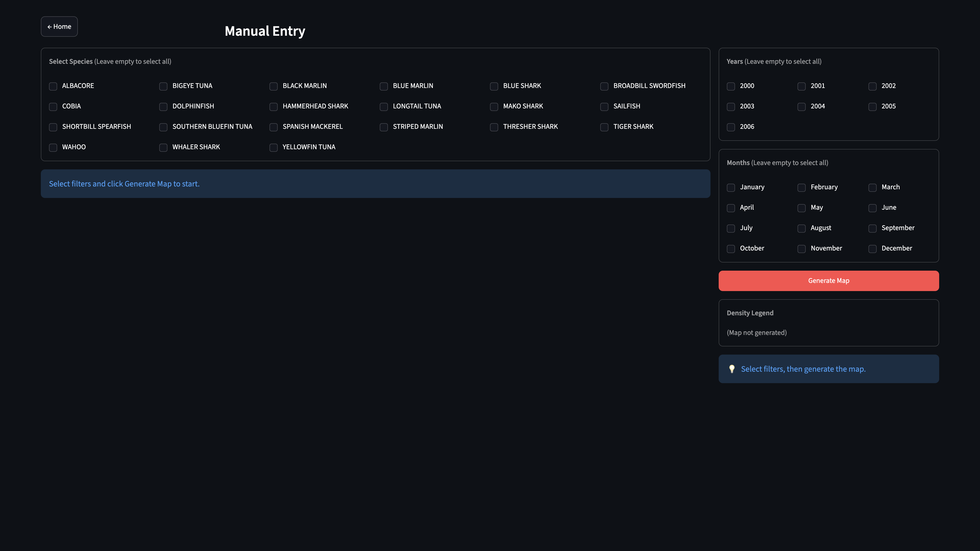Select the July checkbox

tap(731, 228)
